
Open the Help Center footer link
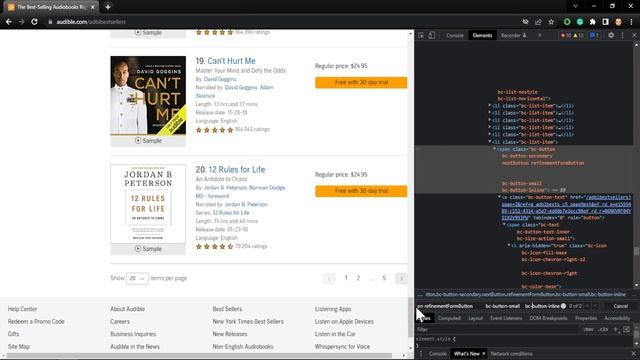[22, 309]
